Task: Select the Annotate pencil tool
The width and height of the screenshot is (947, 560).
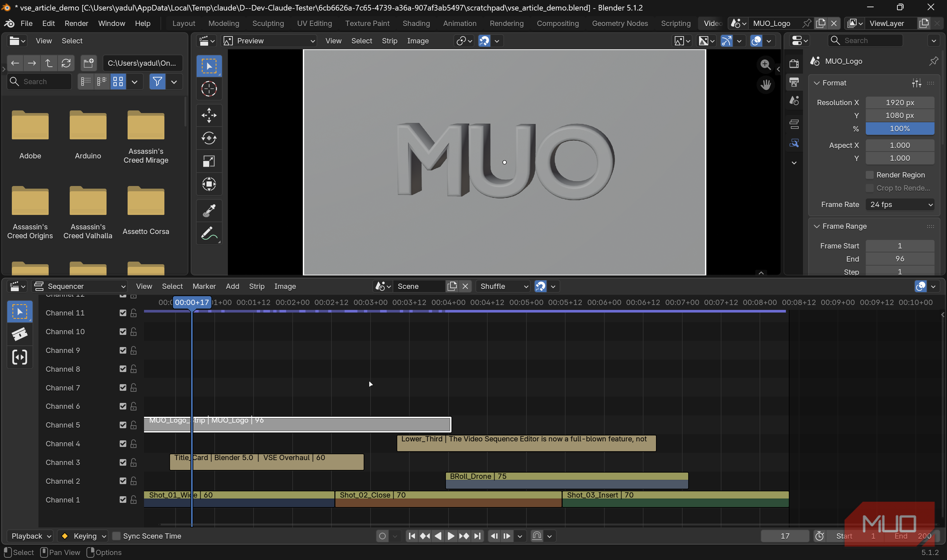Action: click(x=209, y=234)
